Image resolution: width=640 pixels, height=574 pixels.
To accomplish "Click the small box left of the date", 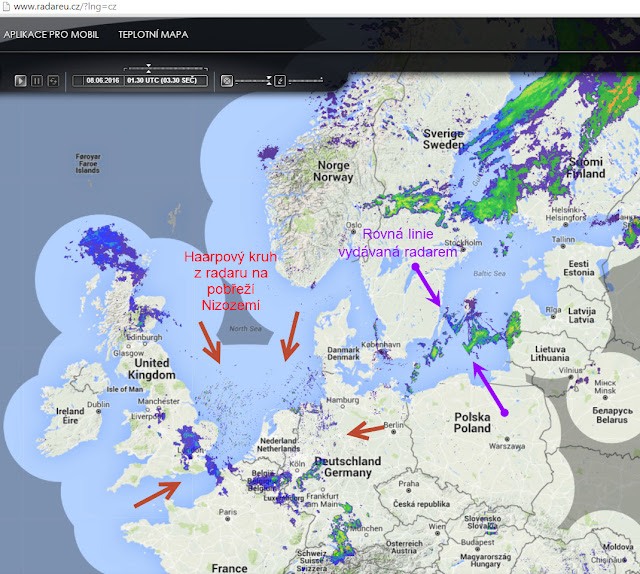I will coord(78,80).
